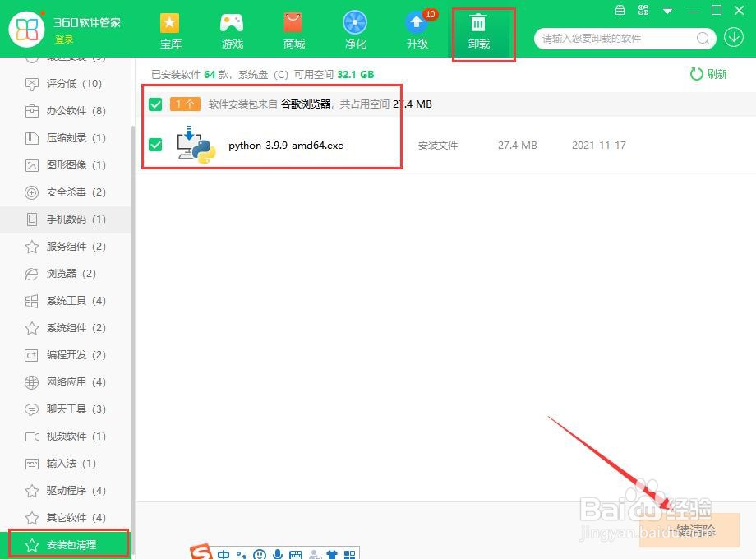Open the 图形图像 (1) category
The height and width of the screenshot is (559, 756).
66,165
